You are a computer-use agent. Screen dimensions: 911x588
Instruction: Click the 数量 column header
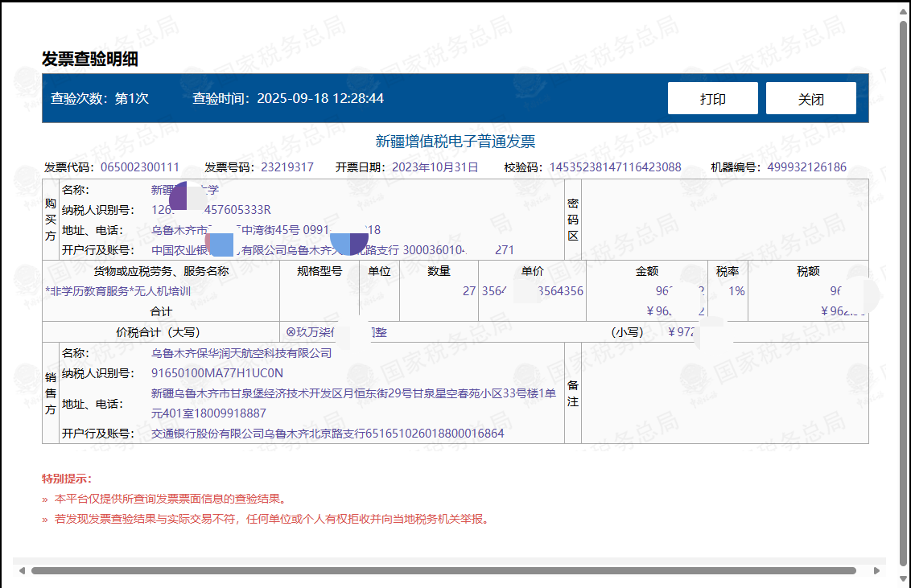tap(439, 271)
